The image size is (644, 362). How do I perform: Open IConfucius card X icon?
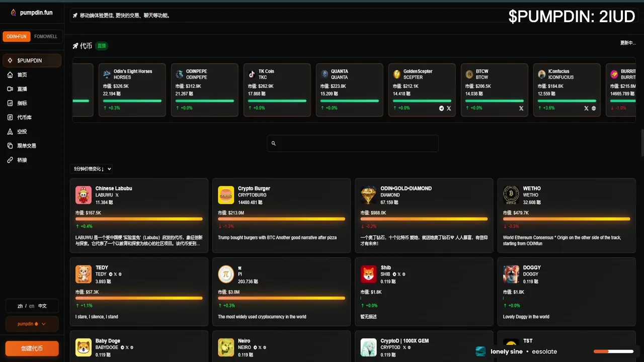586,108
